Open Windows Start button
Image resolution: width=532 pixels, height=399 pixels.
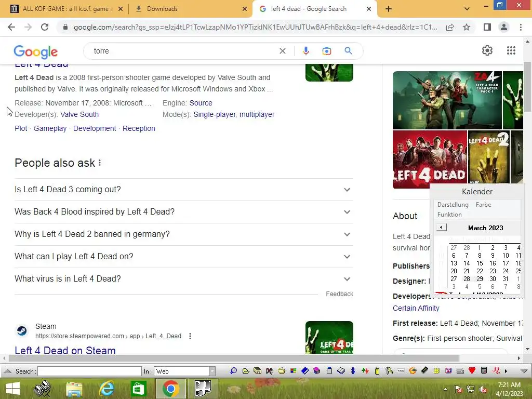coord(13,389)
